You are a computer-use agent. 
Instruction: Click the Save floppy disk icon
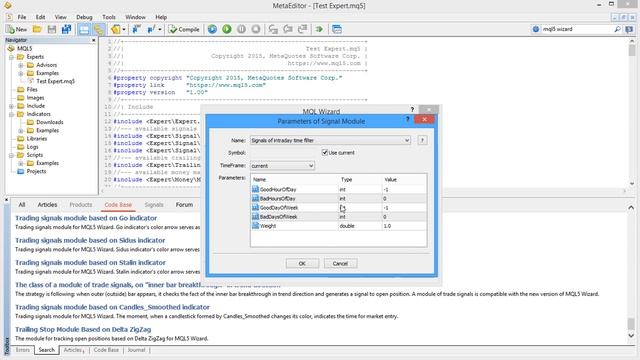(x=52, y=29)
